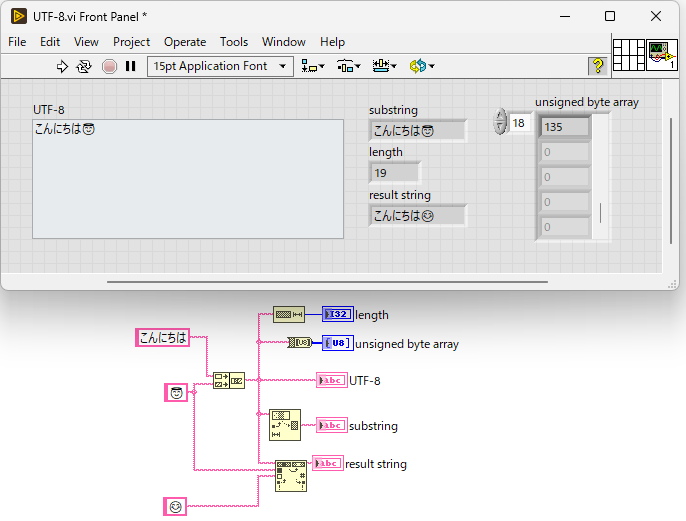Open the Window menu

284,42
